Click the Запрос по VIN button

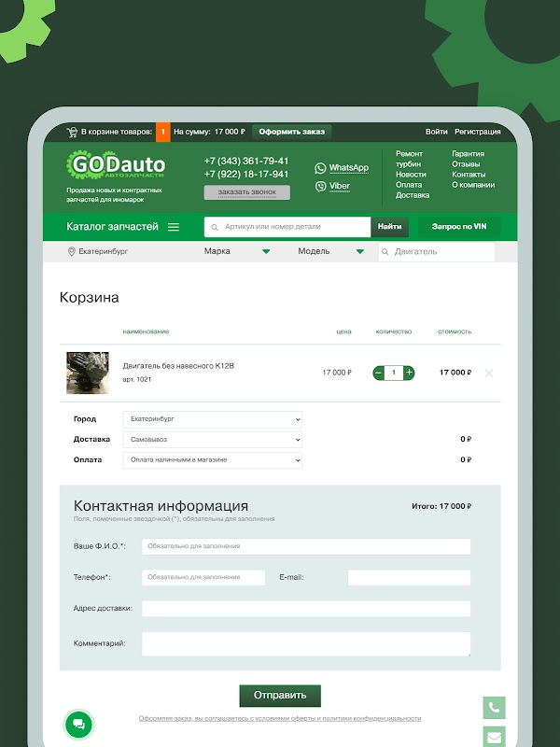pyautogui.click(x=459, y=227)
